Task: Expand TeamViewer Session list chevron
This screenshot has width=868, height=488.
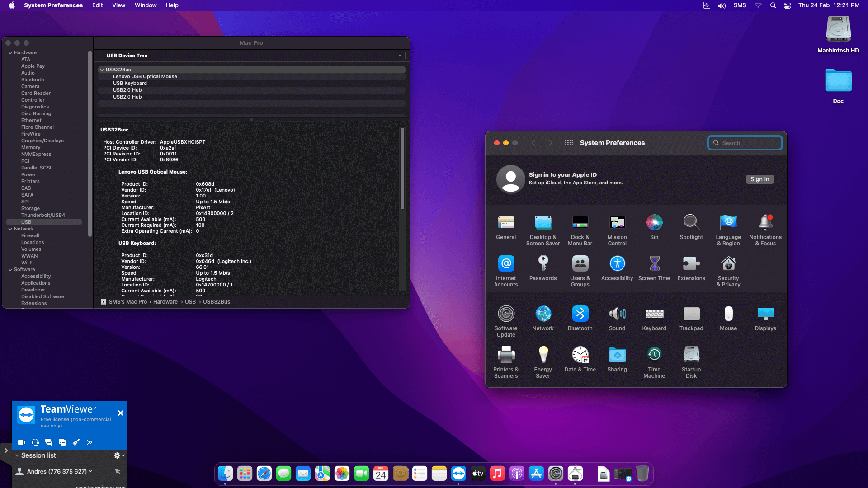Action: coord(17,455)
